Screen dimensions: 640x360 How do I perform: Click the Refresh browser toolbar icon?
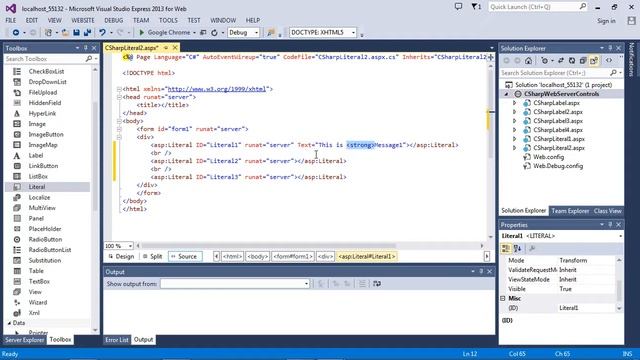pos(214,32)
